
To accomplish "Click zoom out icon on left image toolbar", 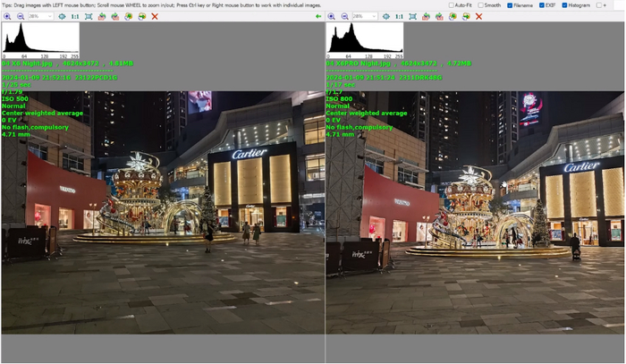I will coord(20,16).
